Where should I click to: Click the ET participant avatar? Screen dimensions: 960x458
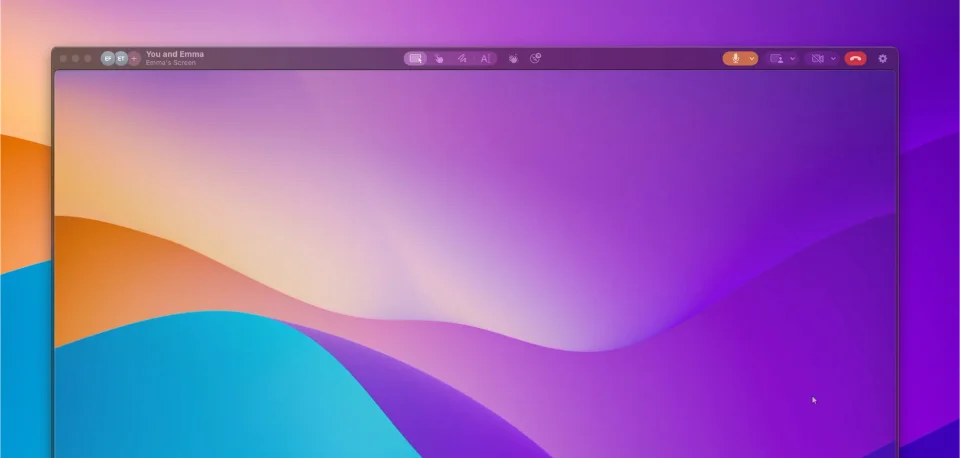pos(121,59)
